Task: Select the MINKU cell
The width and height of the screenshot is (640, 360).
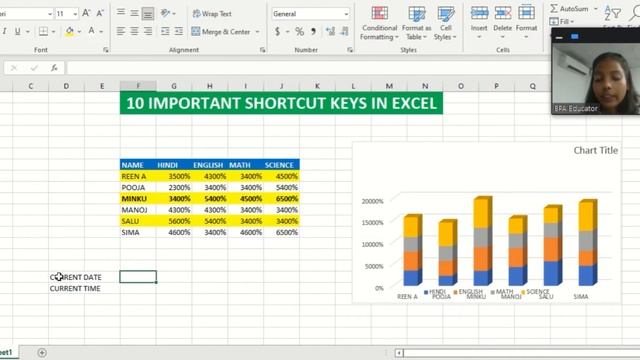Action: point(138,199)
